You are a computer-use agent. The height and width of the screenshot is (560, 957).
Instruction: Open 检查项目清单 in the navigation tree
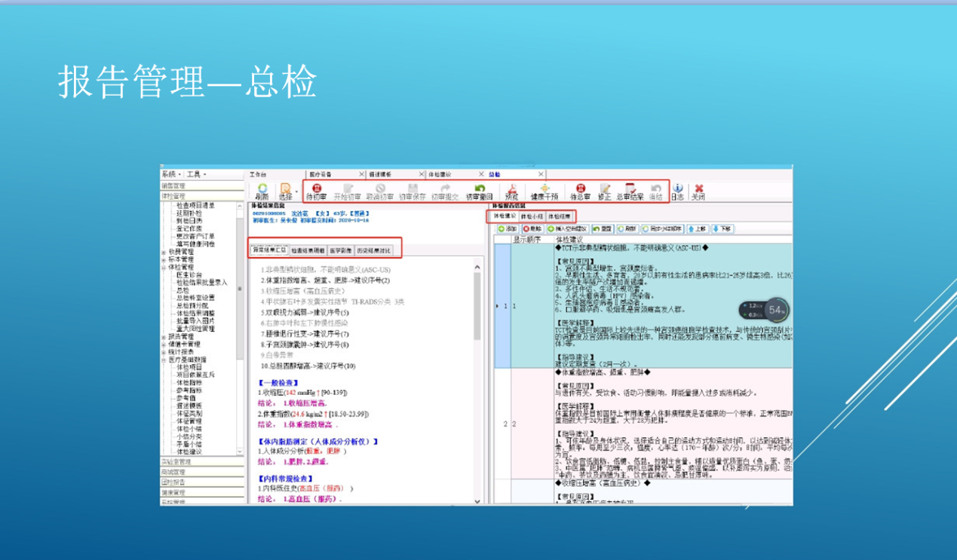[195, 205]
